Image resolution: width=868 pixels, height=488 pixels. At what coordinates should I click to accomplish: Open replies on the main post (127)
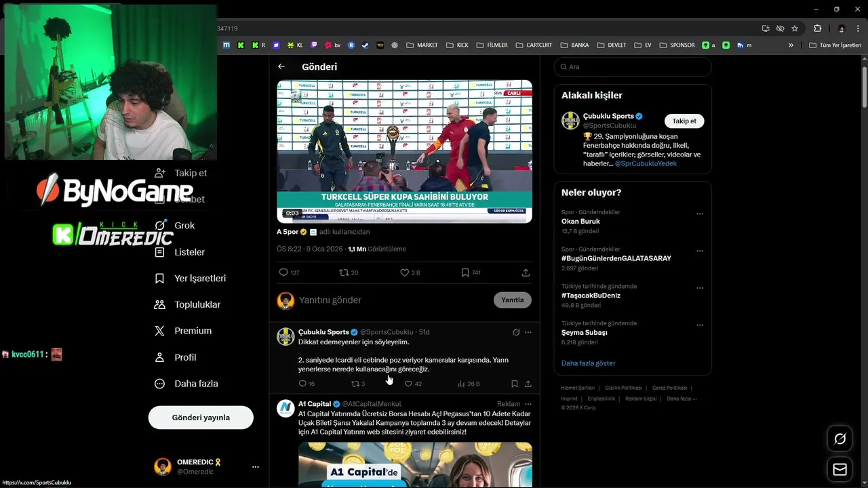coord(289,272)
